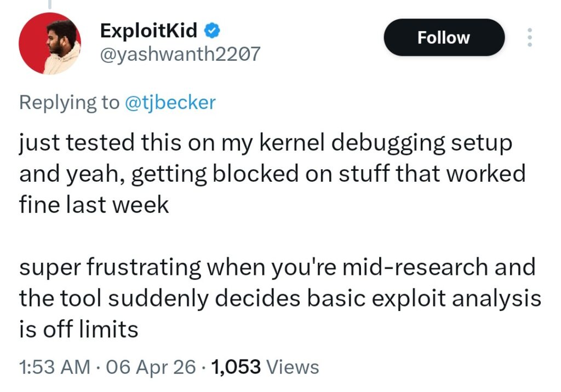Click the line starting "super frustrating"
Image resolution: width=561 pixels, height=392 pixels.
tap(277, 268)
